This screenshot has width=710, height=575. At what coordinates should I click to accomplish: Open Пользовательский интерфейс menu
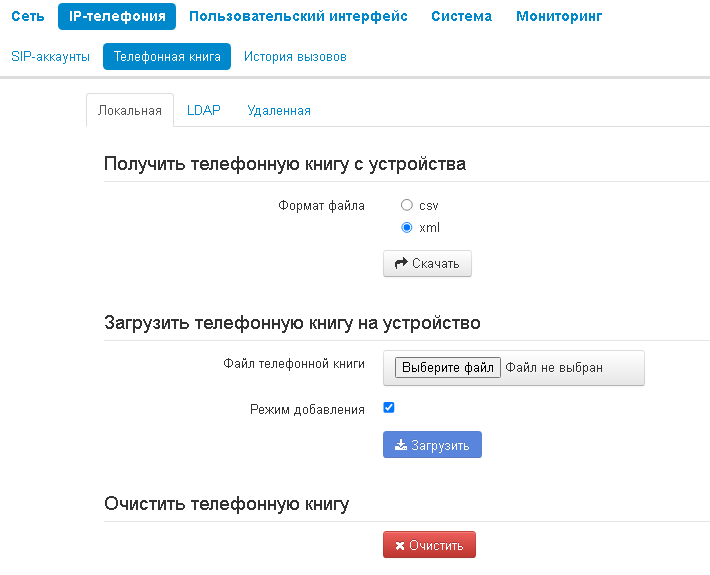click(x=298, y=16)
